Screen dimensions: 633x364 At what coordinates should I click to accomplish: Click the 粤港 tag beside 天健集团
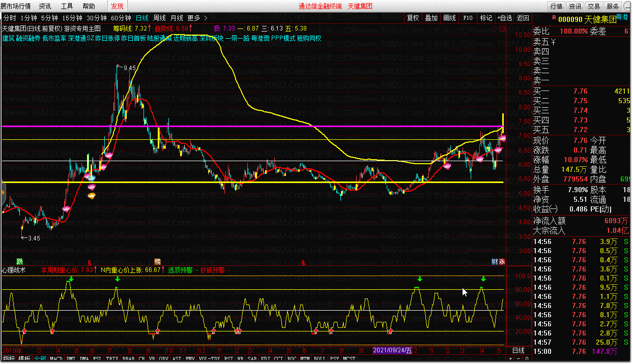click(x=622, y=17)
